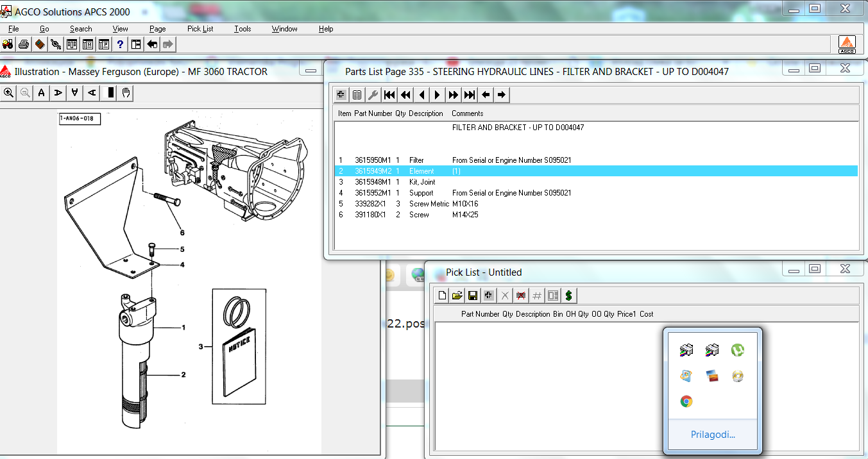Select row 3615948M1 Kit, Joint

click(x=597, y=182)
